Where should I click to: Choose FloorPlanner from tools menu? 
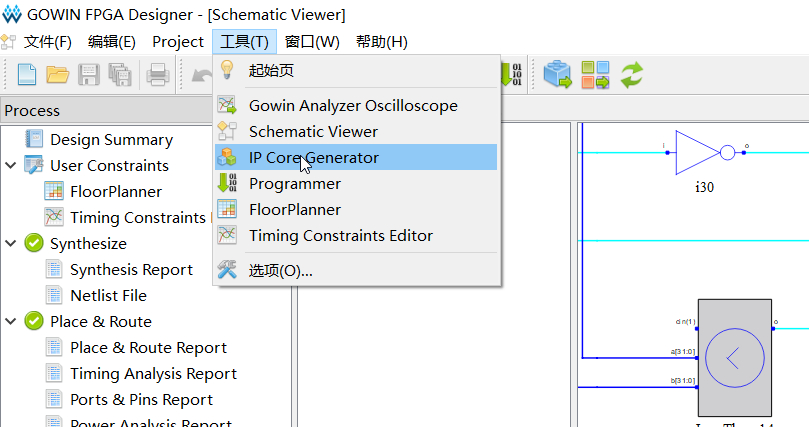click(356, 209)
